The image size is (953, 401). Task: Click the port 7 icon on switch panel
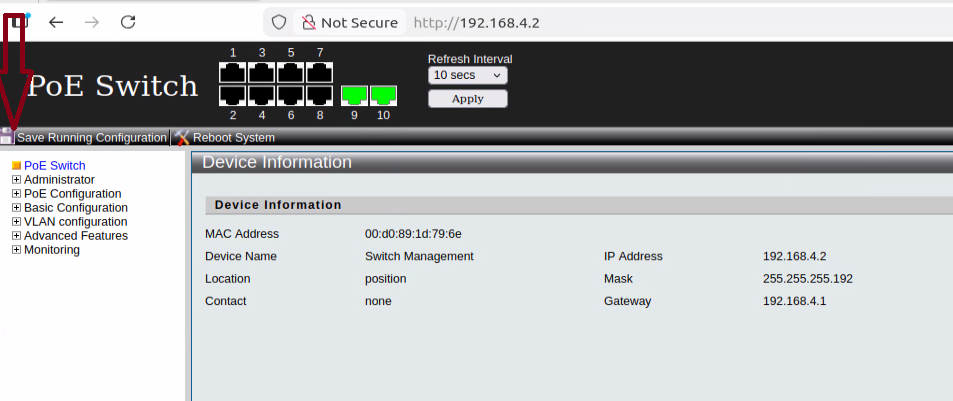[319, 73]
